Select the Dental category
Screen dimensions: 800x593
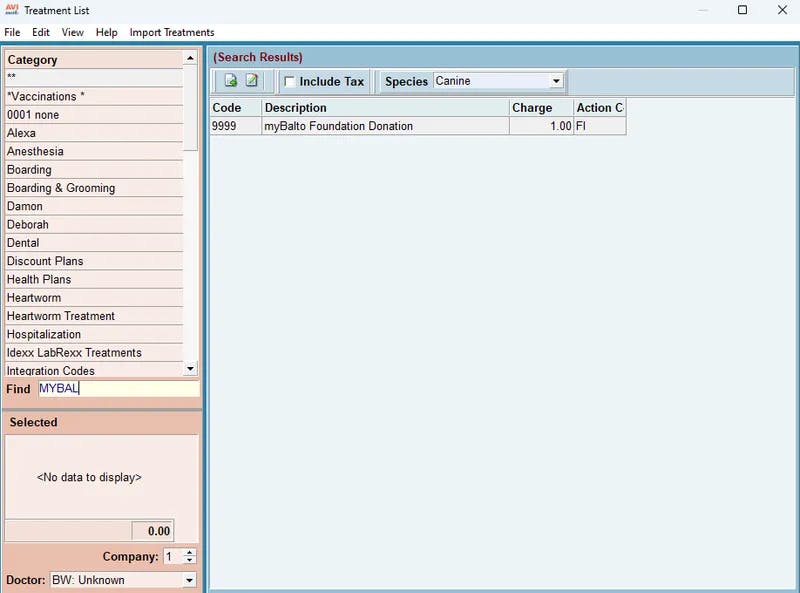pyautogui.click(x=94, y=243)
